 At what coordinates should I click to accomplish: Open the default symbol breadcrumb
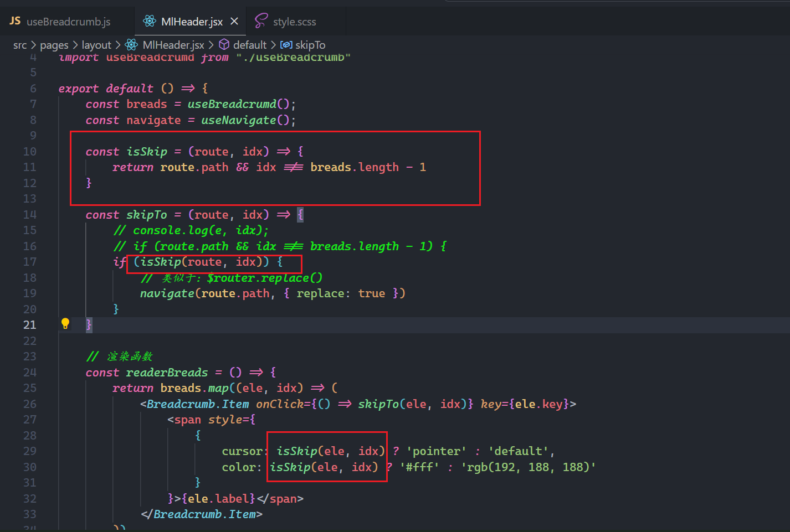click(250, 45)
